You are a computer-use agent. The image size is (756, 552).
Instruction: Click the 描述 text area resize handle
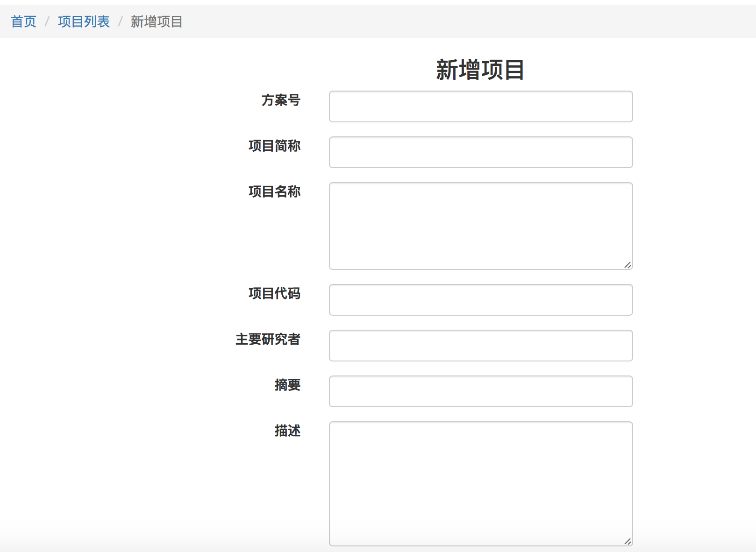628,541
